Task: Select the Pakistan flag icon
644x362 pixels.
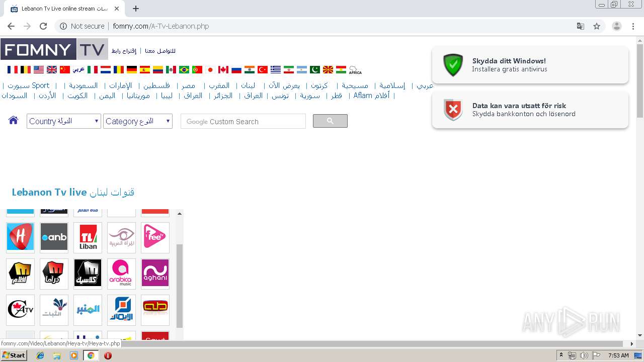Action: click(x=315, y=69)
